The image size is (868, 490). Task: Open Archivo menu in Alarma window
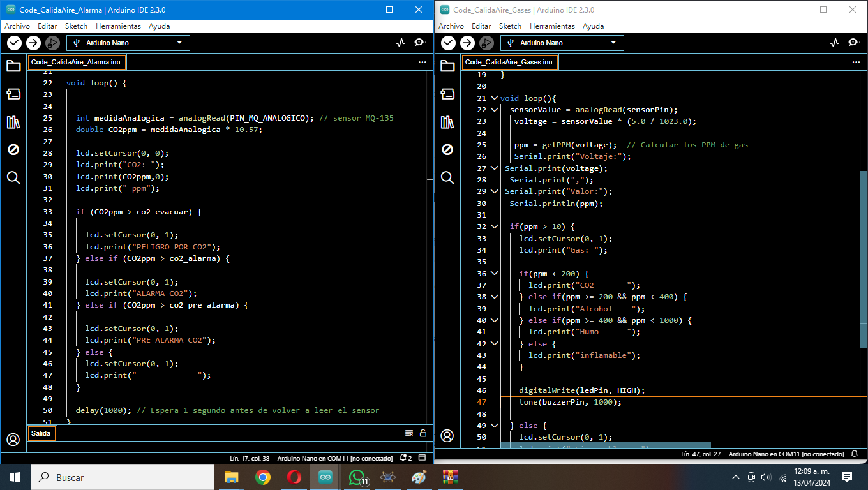click(17, 26)
